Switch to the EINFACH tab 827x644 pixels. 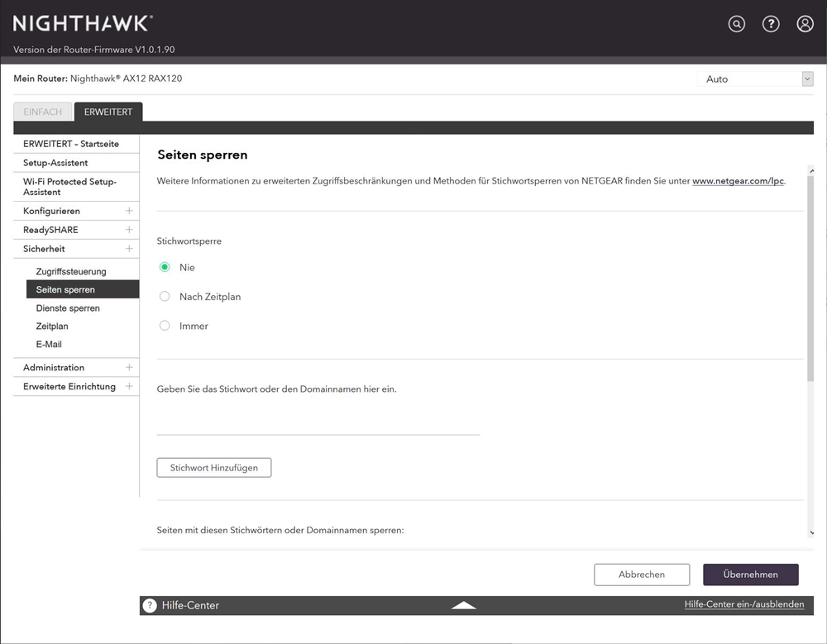(42, 112)
